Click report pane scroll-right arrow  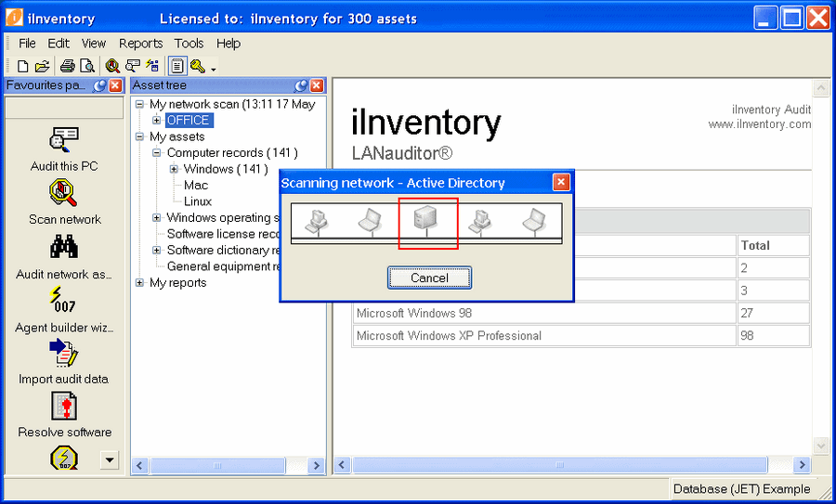click(x=802, y=465)
